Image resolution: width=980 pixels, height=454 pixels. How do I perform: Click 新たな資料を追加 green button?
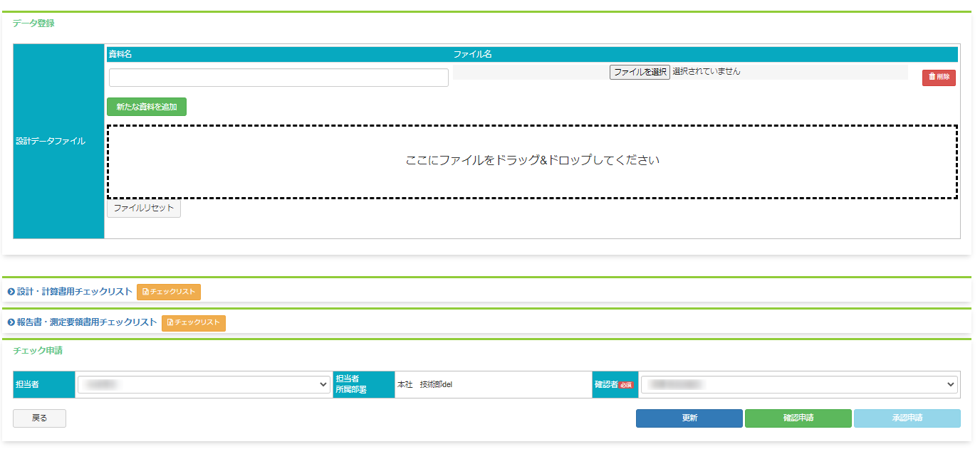point(147,107)
